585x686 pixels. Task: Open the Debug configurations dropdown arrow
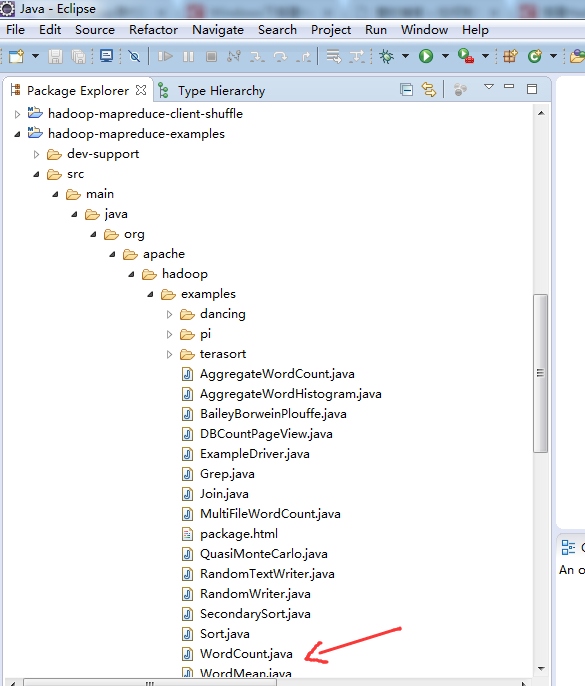406,56
